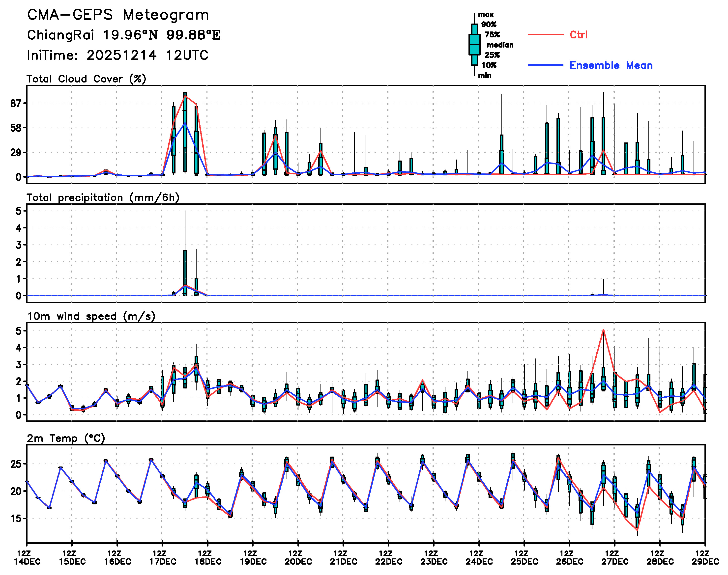Click the red Ctrl legend line
Viewport: 728px width, 575px height.
[545, 35]
